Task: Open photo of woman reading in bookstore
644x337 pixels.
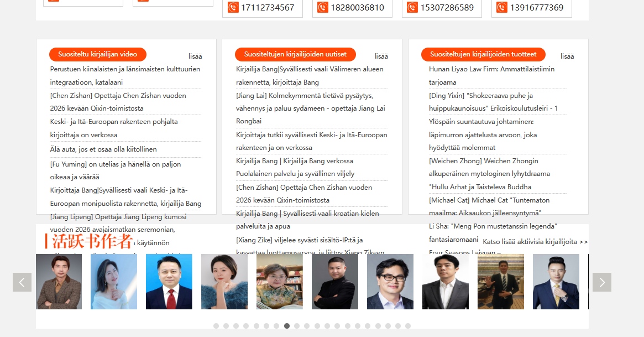Action: (x=280, y=282)
